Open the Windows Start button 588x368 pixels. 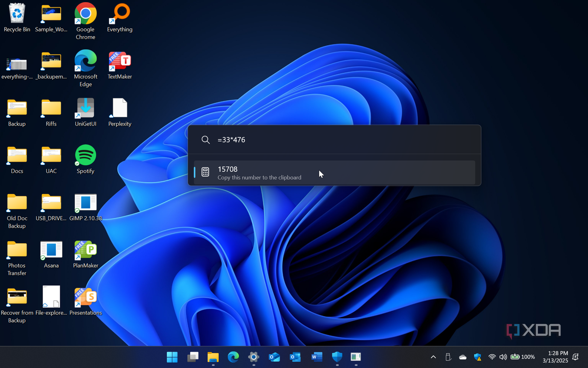click(172, 357)
